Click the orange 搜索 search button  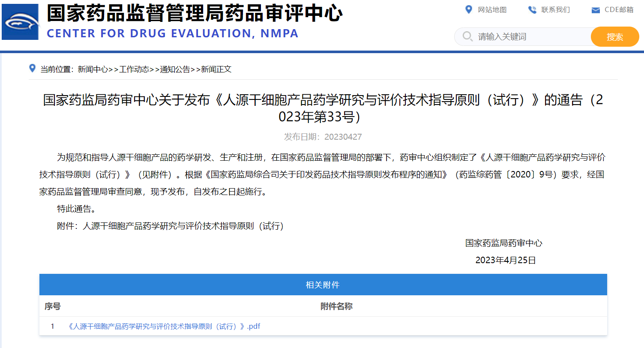[614, 36]
